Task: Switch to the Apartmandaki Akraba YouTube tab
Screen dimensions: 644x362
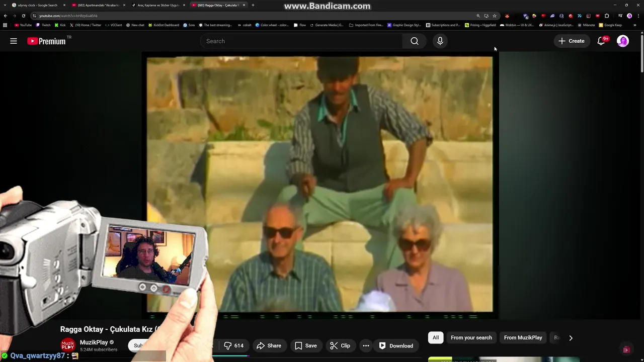Action: 98,5
